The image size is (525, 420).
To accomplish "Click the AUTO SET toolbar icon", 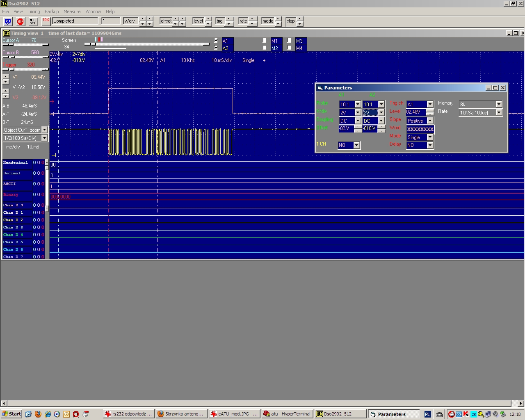I will pos(33,21).
